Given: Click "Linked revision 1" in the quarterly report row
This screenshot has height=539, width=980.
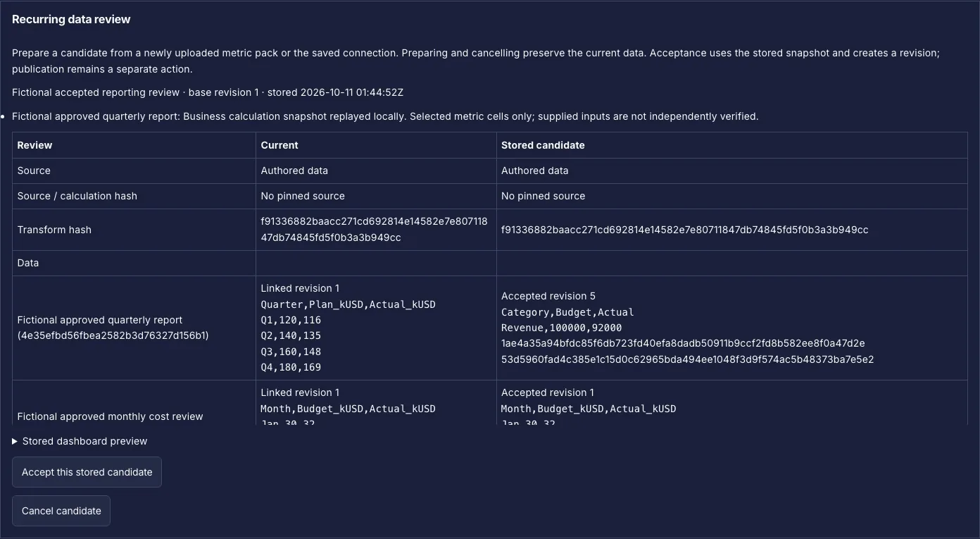Looking at the screenshot, I should (300, 288).
